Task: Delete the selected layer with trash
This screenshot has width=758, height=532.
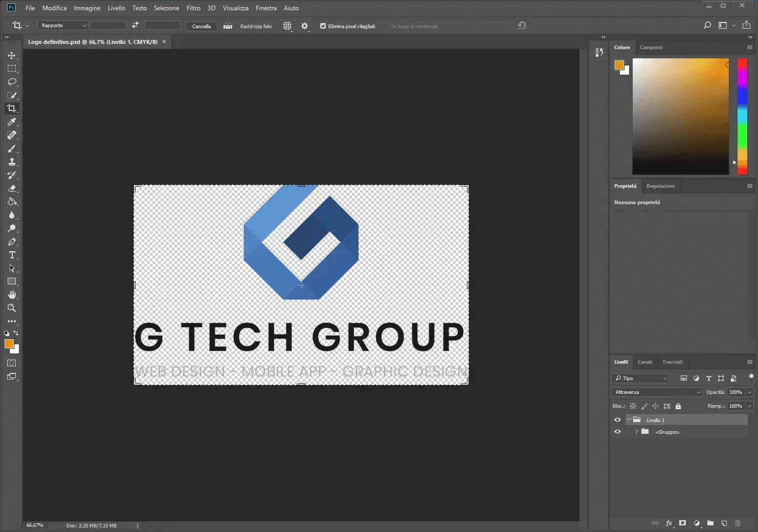Action: [x=738, y=523]
